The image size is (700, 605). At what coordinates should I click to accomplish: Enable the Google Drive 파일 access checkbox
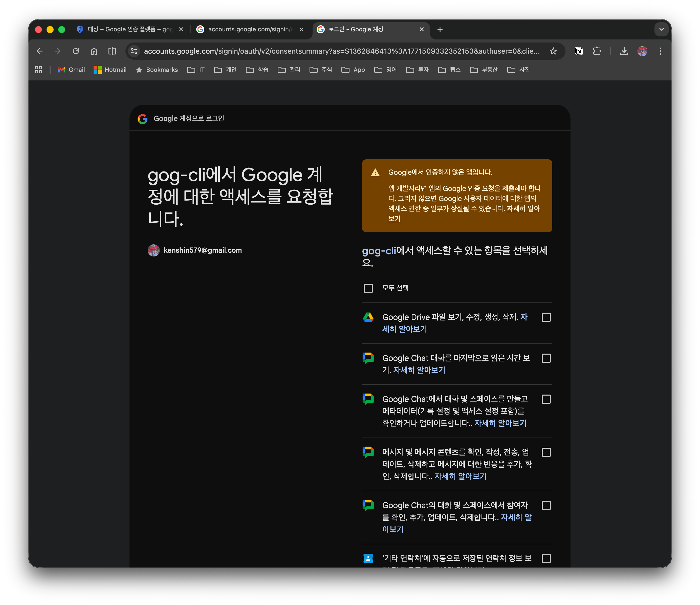[546, 317]
